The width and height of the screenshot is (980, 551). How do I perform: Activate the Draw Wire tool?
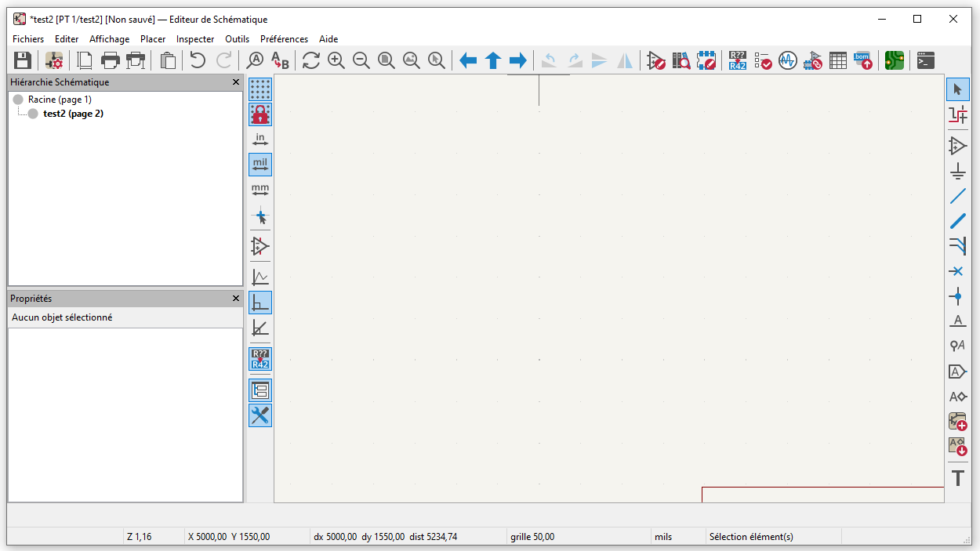pos(957,196)
